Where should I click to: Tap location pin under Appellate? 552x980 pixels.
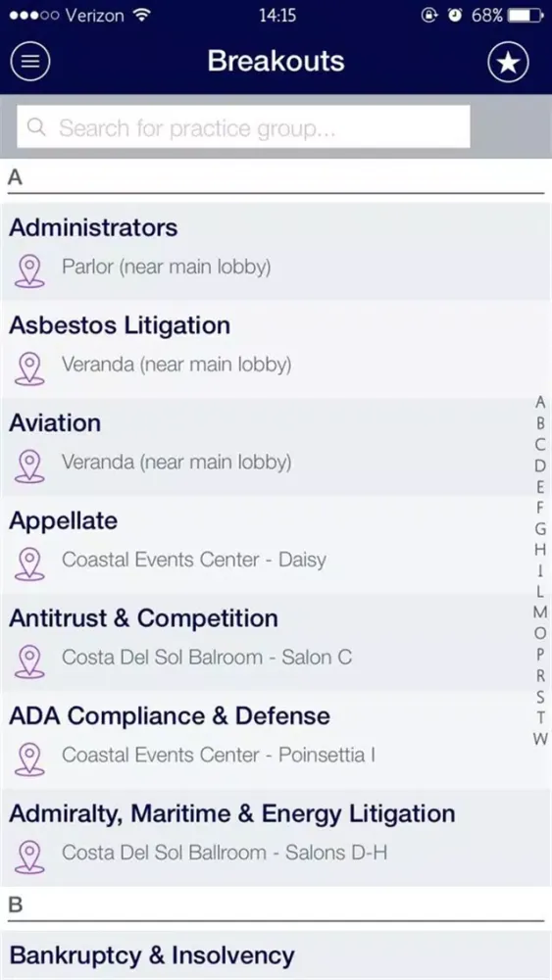click(x=29, y=563)
